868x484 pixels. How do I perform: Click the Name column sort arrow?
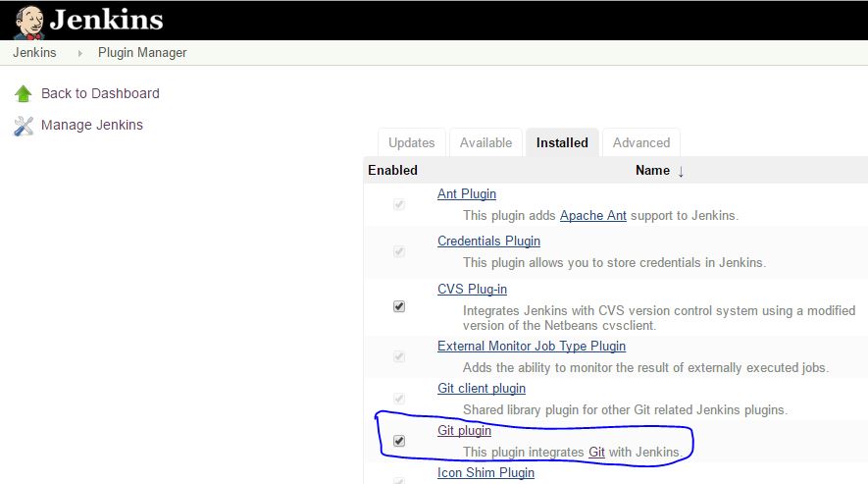[681, 171]
